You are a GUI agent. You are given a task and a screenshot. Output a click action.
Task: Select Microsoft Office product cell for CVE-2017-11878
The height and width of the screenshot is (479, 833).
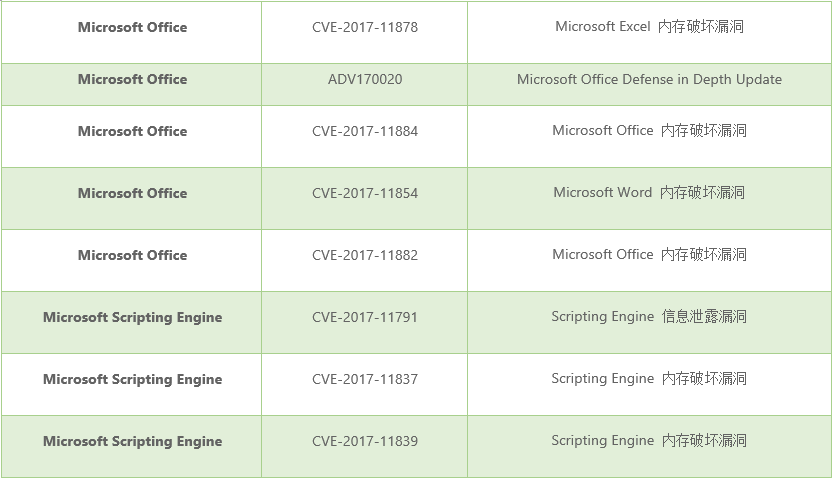[132, 28]
